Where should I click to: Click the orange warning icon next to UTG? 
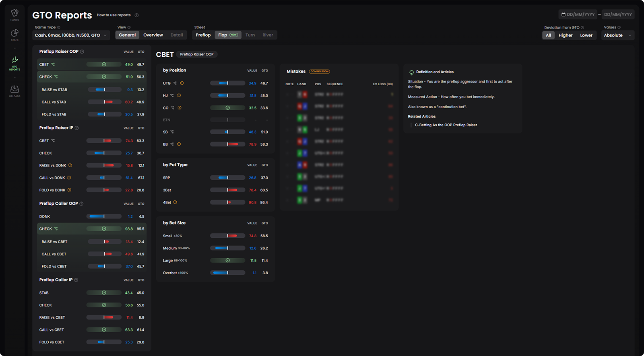pos(182,83)
